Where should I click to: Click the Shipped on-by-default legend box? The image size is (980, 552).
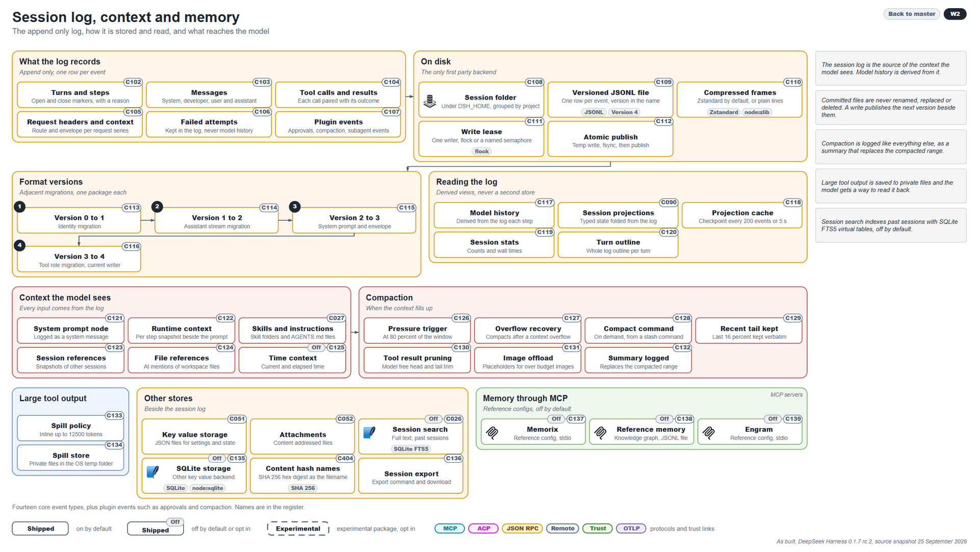point(40,529)
